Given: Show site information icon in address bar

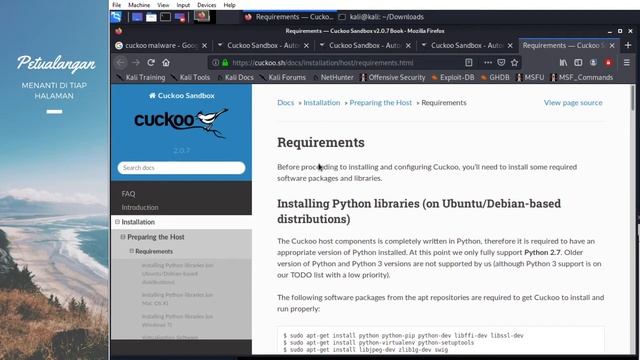Looking at the screenshot, I should tap(216, 62).
